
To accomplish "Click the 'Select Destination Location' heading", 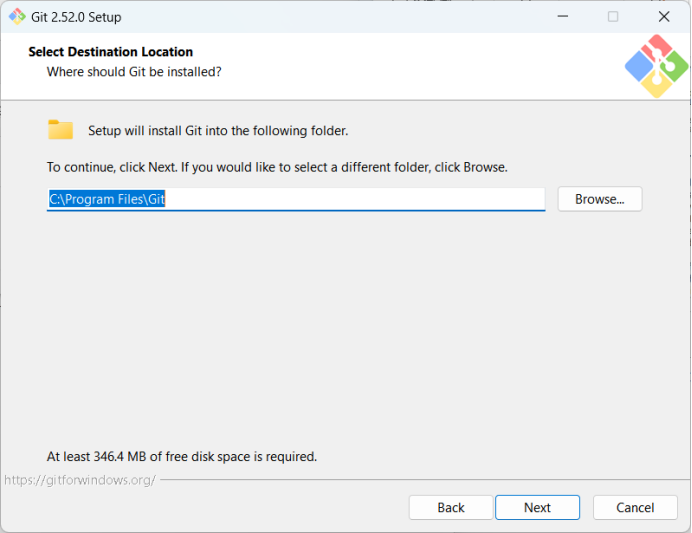I will [x=111, y=52].
